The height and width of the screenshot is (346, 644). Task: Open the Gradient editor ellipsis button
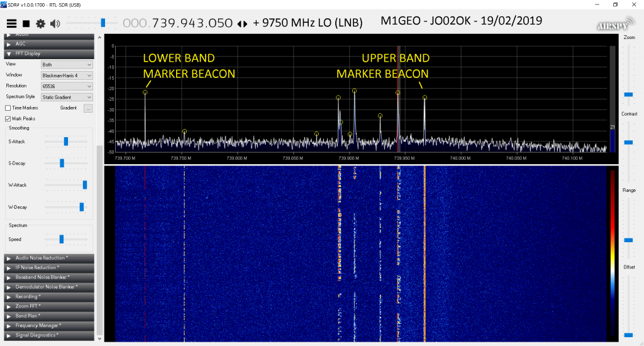tap(88, 108)
